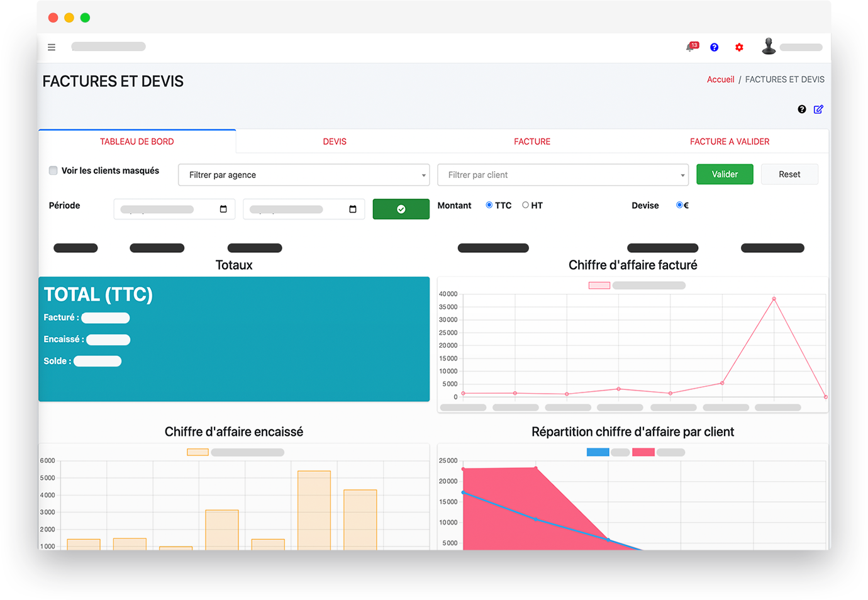This screenshot has height=600, width=868.
Task: Click the 'Montant' label
Action: (x=454, y=206)
